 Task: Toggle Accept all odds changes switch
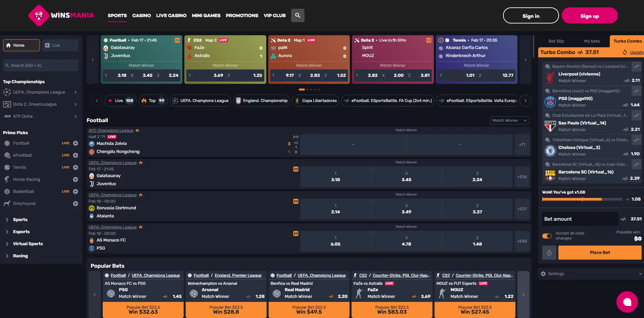click(547, 236)
